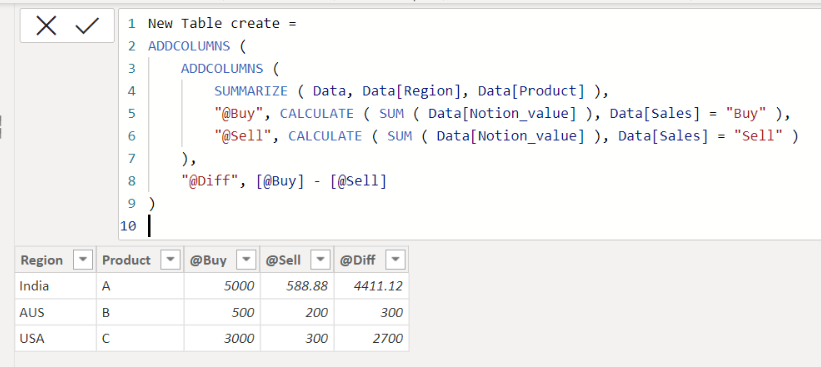Open the Region column filter dropdown
This screenshot has height=367, width=821.
[x=83, y=260]
